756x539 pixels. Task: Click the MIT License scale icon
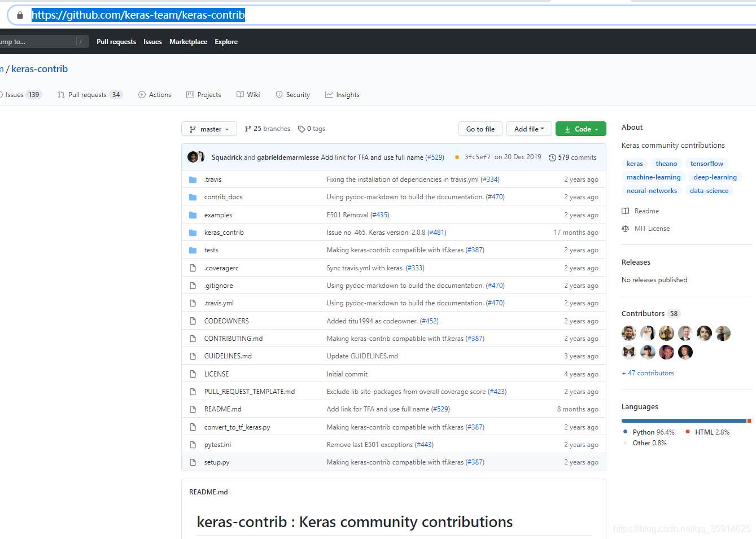[626, 229]
